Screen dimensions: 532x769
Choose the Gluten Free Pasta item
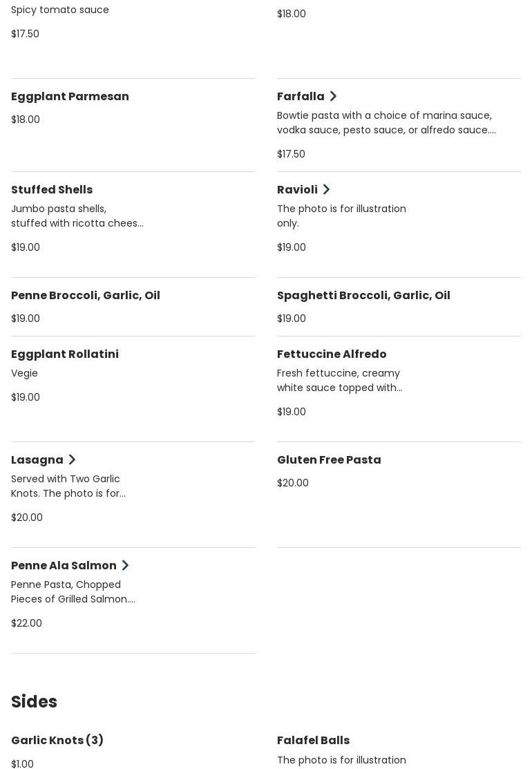329,459
